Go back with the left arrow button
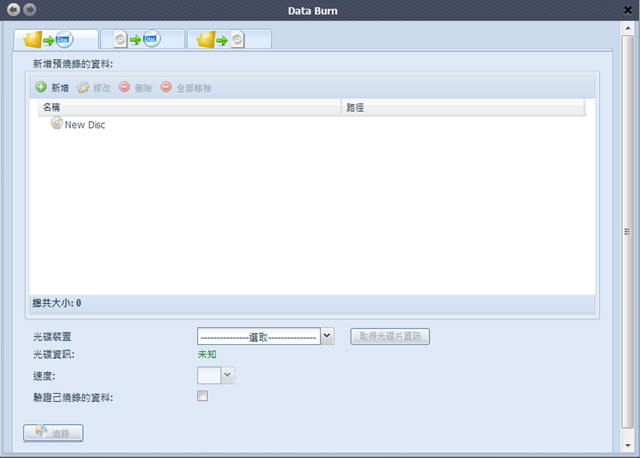Viewport: 640px width, 458px height. tap(13, 9)
